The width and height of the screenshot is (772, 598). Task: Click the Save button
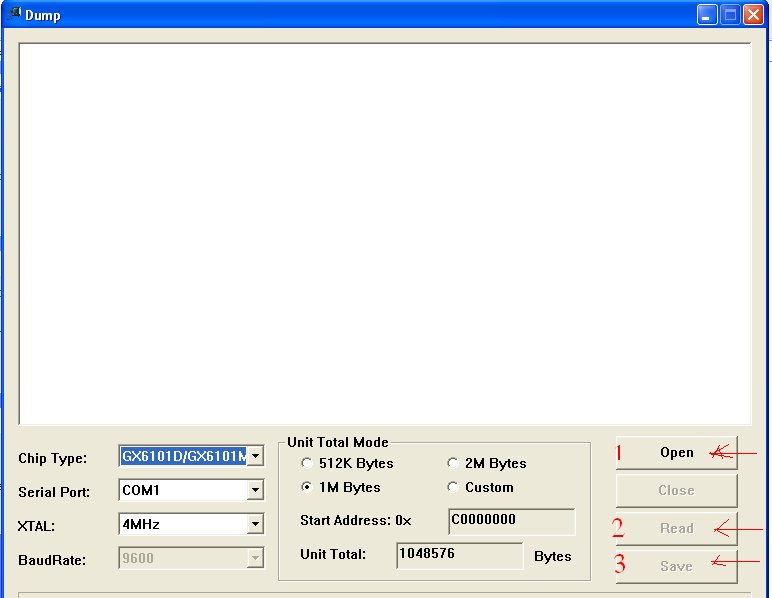pos(676,567)
